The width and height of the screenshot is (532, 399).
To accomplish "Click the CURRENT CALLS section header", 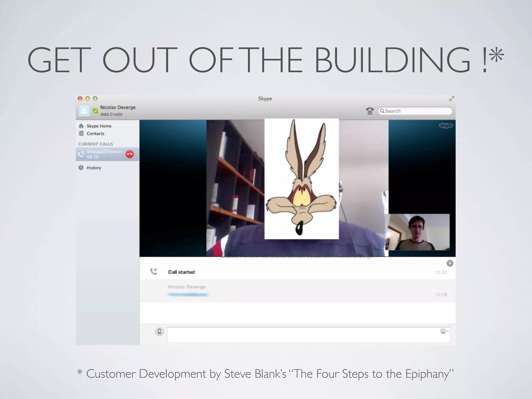I will 95,144.
